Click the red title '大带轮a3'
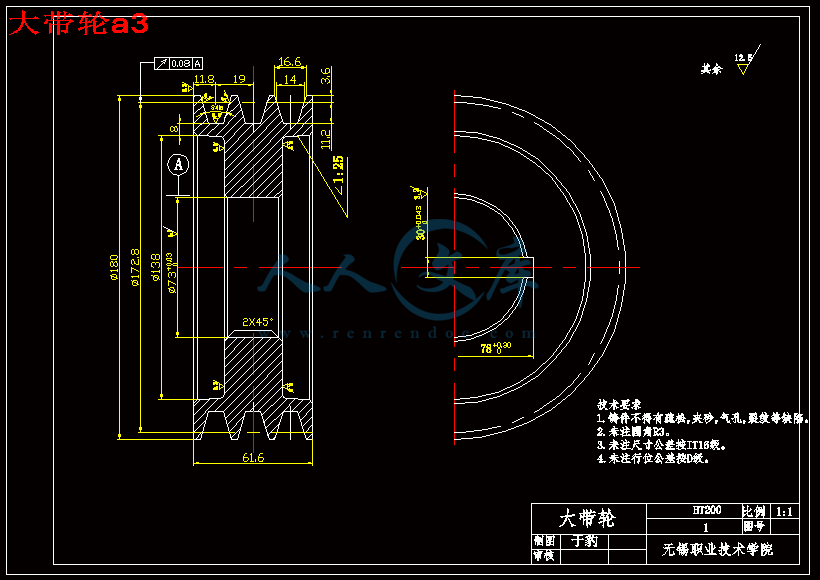Image resolution: width=820 pixels, height=580 pixels. (79, 24)
